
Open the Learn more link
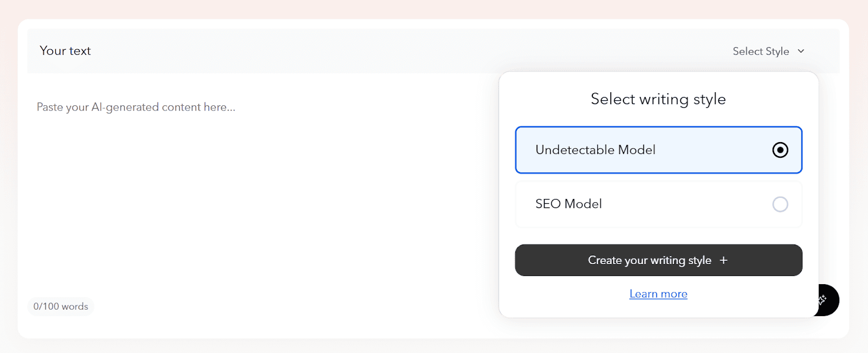(x=658, y=294)
